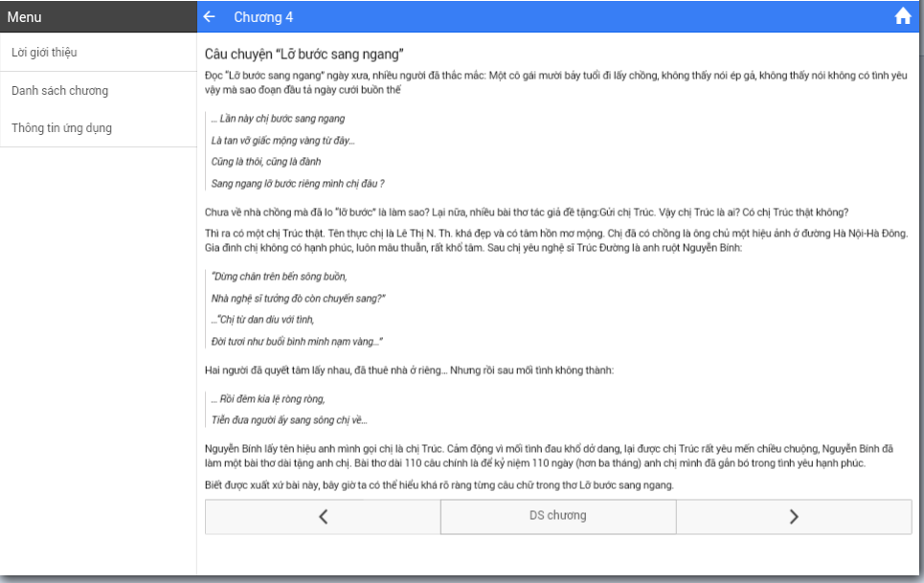Click the paragraph starting "Nguyễn Bính lấy tên hiệu anh mình"
The height and width of the screenshot is (583, 924).
coord(550,456)
